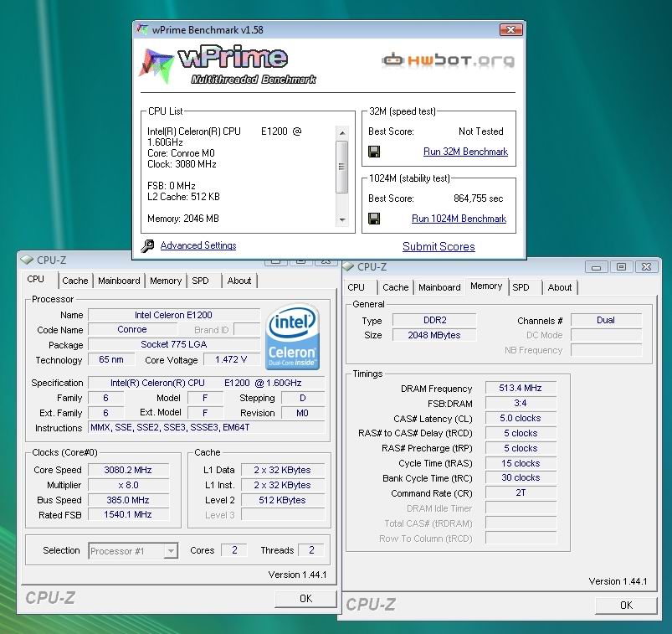Click the Name field Intel Celeron E1200
This screenshot has height=634, width=672.
(173, 315)
